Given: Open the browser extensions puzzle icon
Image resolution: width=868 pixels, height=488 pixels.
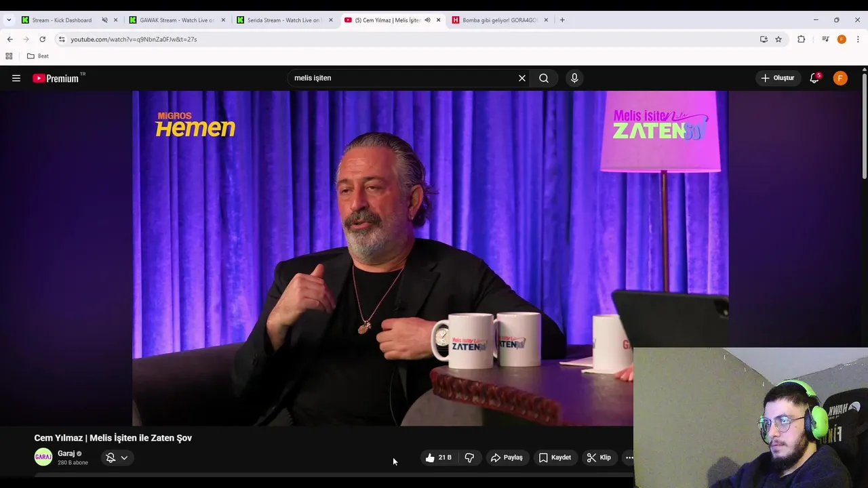Looking at the screenshot, I should pyautogui.click(x=801, y=39).
